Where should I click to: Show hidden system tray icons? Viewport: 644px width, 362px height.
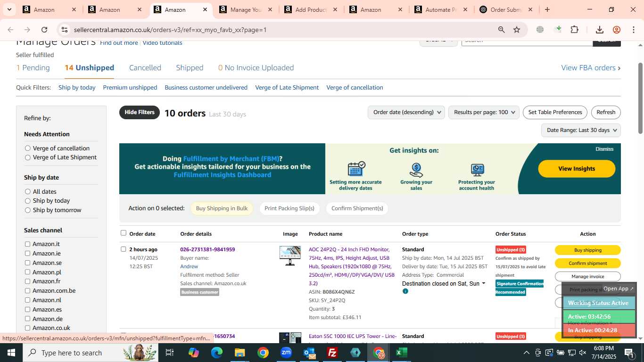pyautogui.click(x=527, y=353)
